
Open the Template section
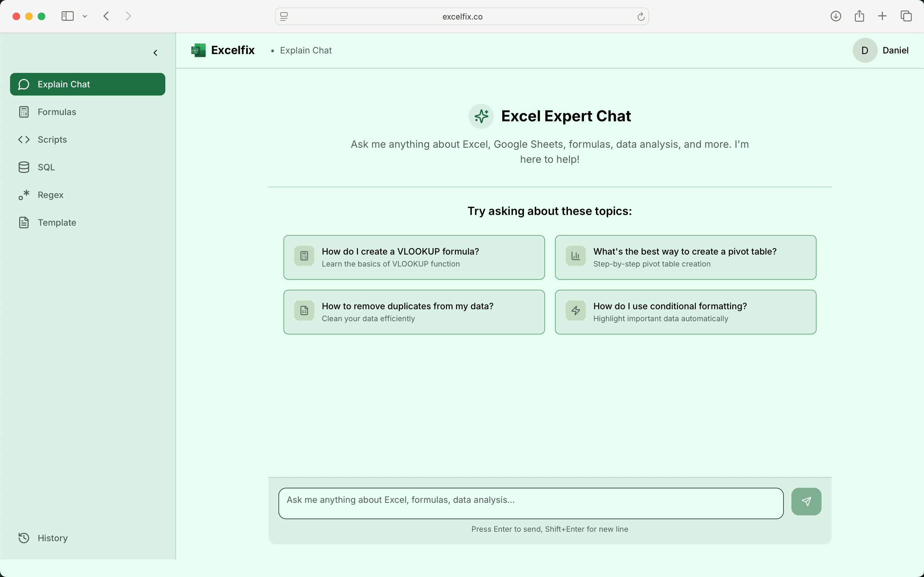(x=87, y=223)
